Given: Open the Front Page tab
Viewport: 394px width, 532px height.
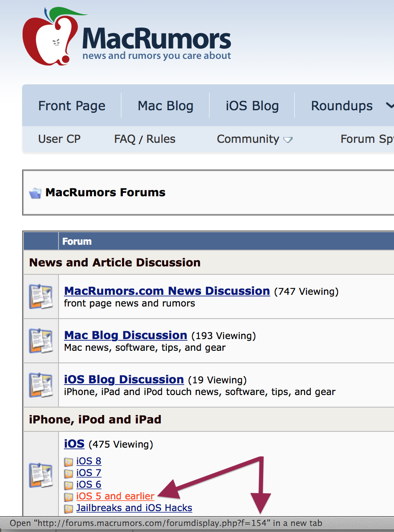Looking at the screenshot, I should (x=72, y=106).
